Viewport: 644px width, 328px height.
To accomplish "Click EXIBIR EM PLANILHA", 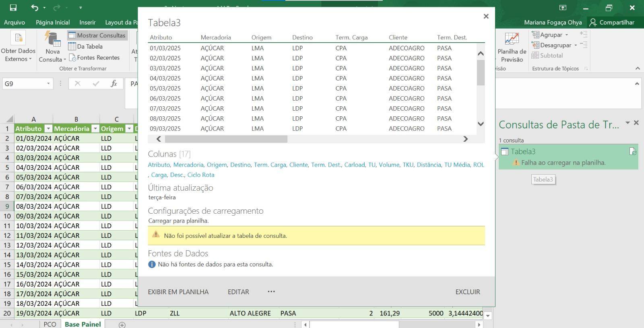I will point(178,292).
